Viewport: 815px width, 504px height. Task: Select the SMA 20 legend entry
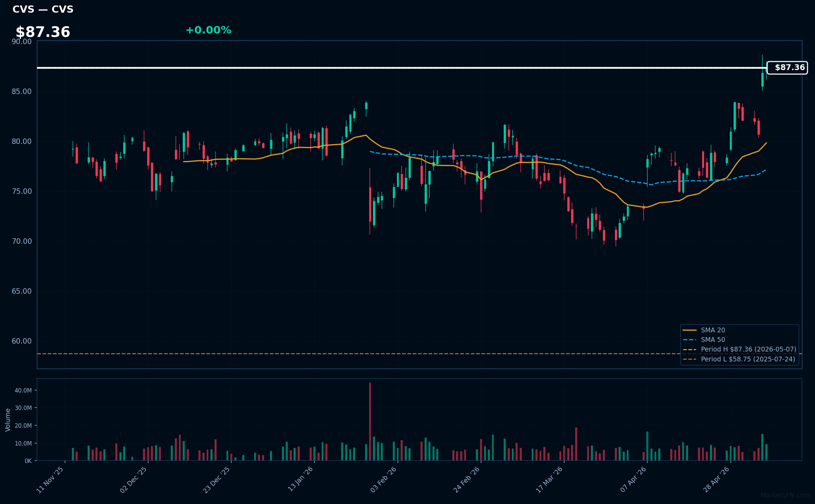[x=704, y=330]
